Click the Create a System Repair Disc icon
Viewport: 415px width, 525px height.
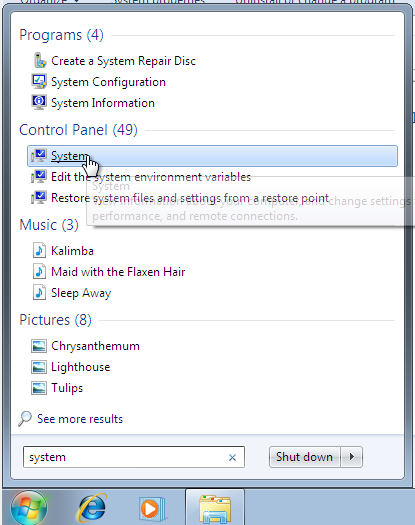[39, 61]
